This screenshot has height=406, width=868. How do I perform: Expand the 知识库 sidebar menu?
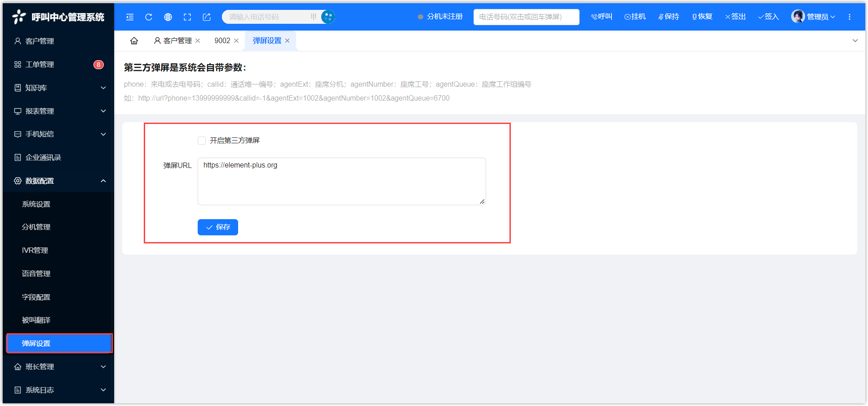[58, 88]
